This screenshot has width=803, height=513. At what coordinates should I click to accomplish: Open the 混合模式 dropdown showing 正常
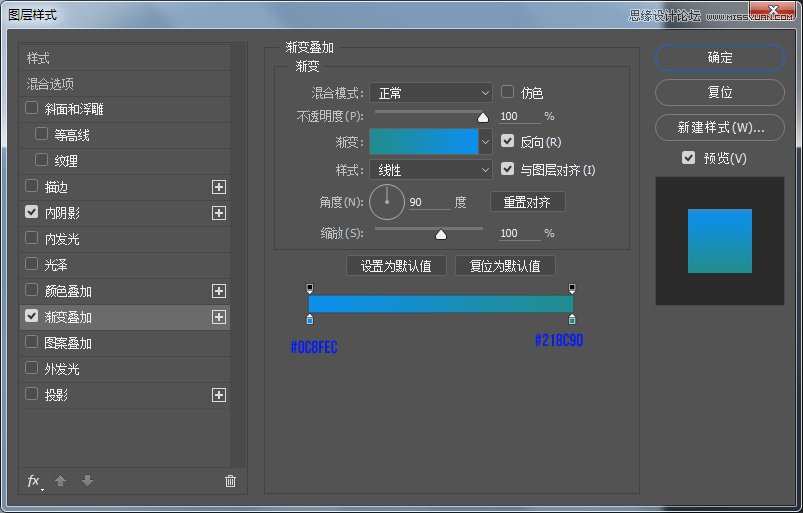coord(431,93)
